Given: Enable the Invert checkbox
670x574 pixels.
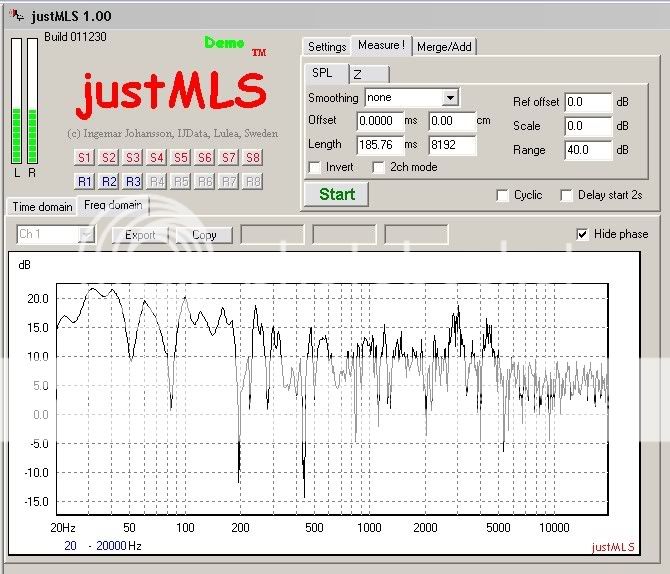Looking at the screenshot, I should pos(316,167).
